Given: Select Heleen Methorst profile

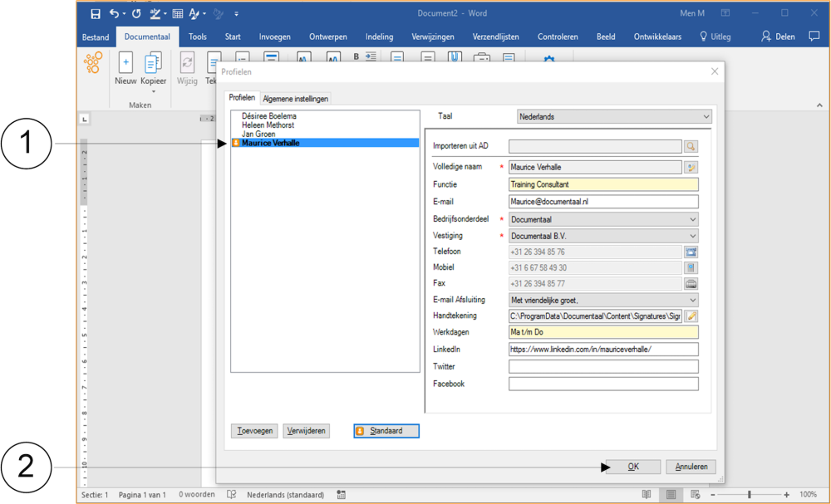Looking at the screenshot, I should tap(268, 125).
